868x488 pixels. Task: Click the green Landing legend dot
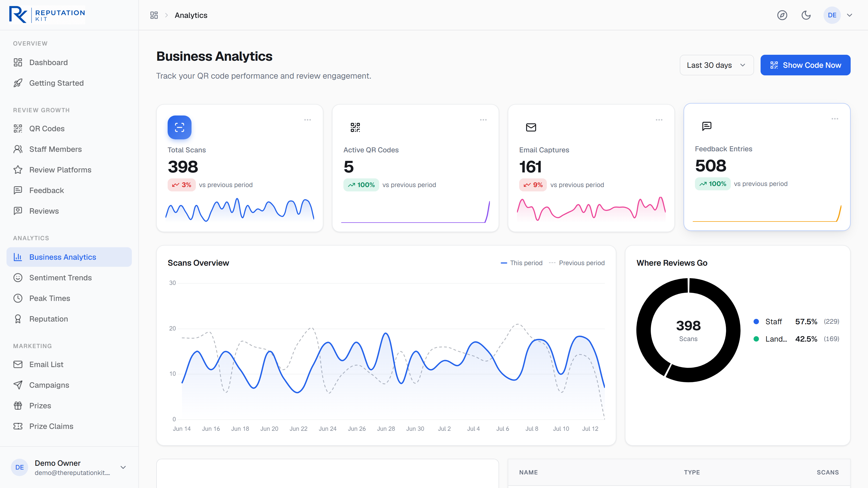click(x=756, y=339)
